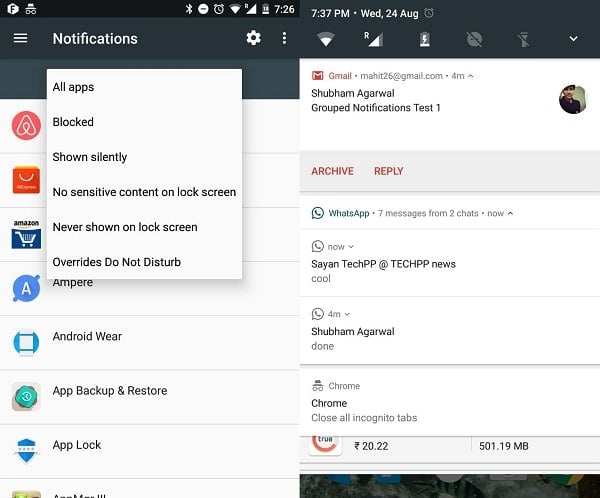Screen dimensions: 600x498
Task: Tap the Do Not Disturb status icon
Action: coord(203,9)
